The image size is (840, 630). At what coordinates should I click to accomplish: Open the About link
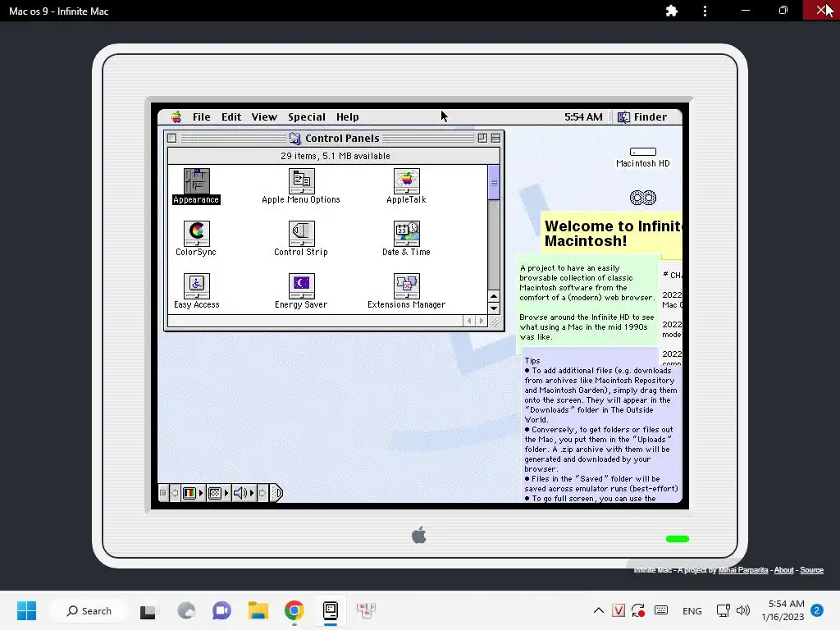783,570
